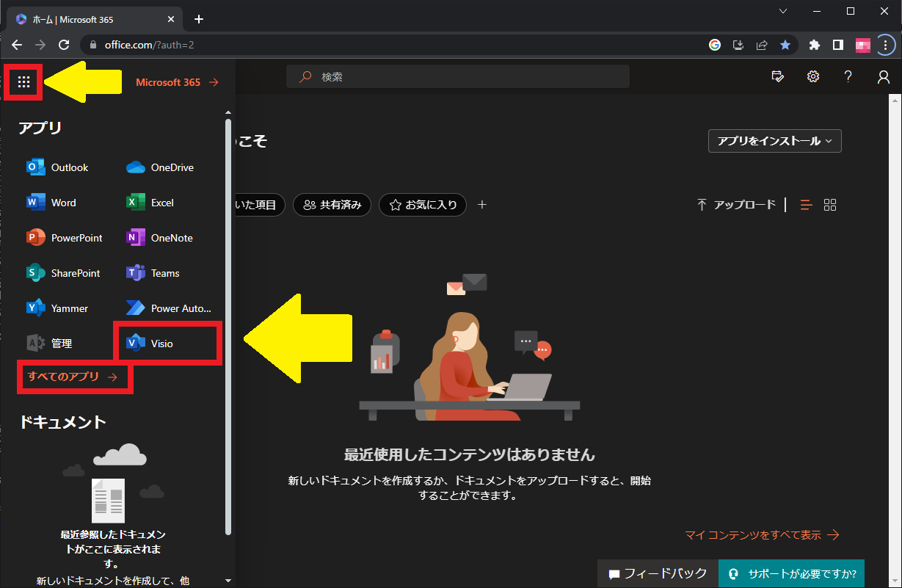This screenshot has width=902, height=588.
Task: Select the ホーム | Microsoft 365 tab
Action: (x=95, y=19)
